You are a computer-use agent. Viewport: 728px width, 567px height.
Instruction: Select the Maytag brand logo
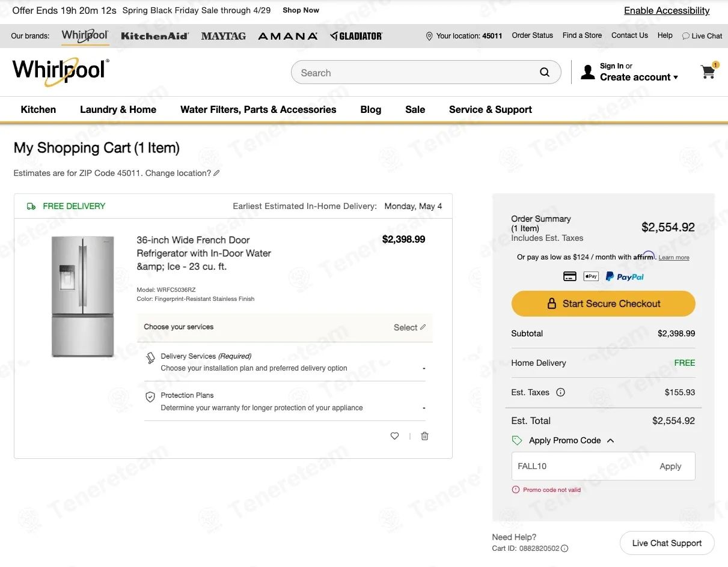click(224, 36)
